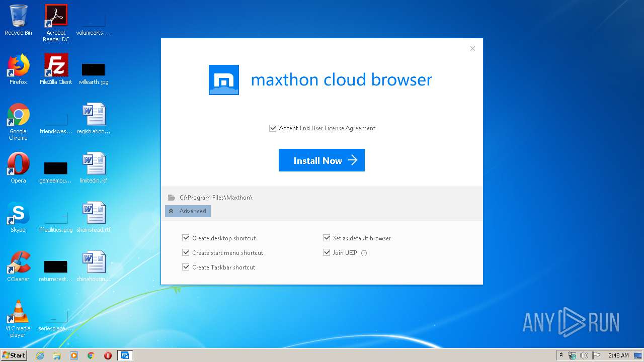The height and width of the screenshot is (362, 644).
Task: Select the returnsrest file icon
Action: (x=56, y=266)
